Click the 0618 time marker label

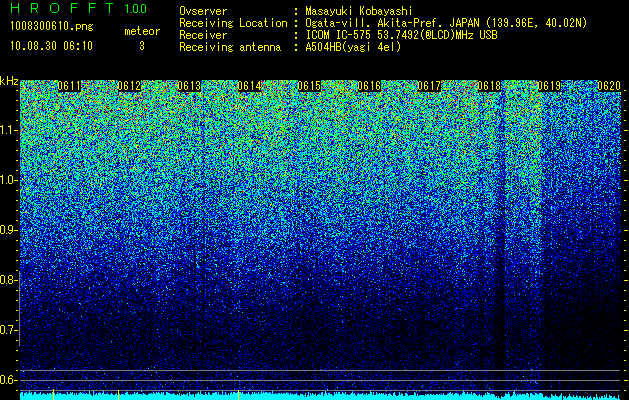tap(489, 86)
